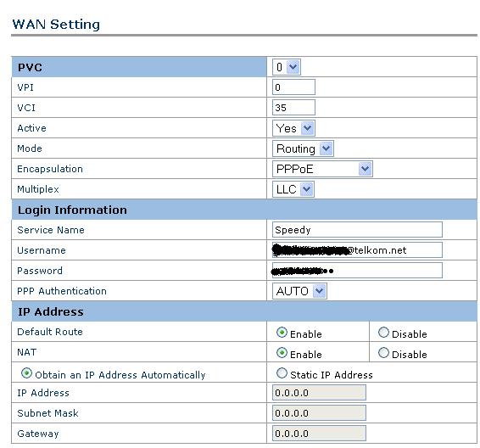
Task: Click the VPI input field
Action: 293,87
